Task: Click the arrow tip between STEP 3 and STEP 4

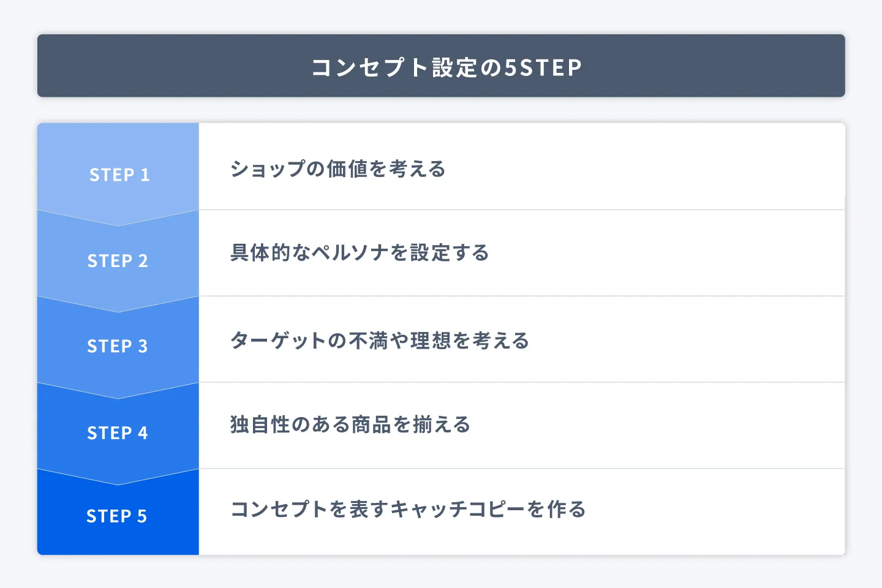Action: tap(118, 396)
